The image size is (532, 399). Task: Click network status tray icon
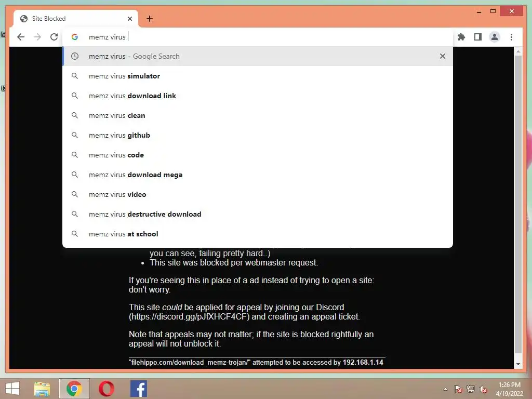[471, 389]
